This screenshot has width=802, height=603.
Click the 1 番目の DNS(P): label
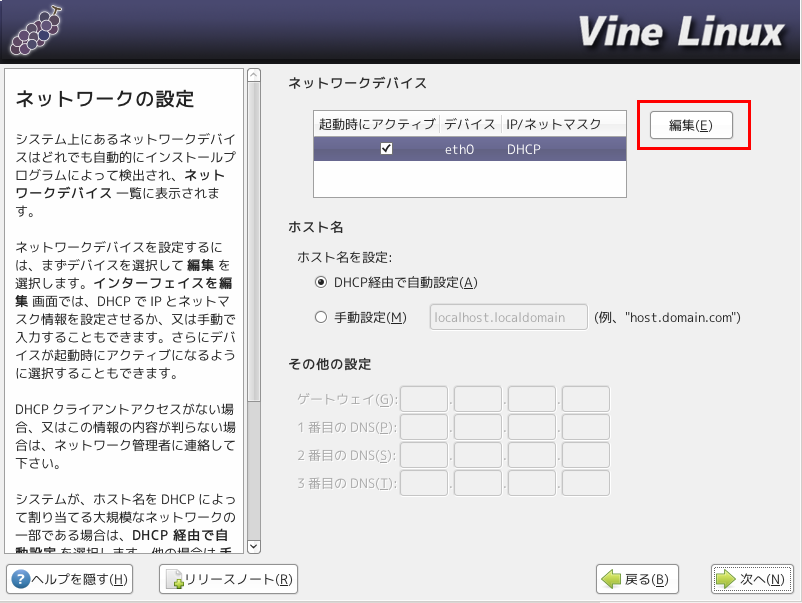point(347,428)
